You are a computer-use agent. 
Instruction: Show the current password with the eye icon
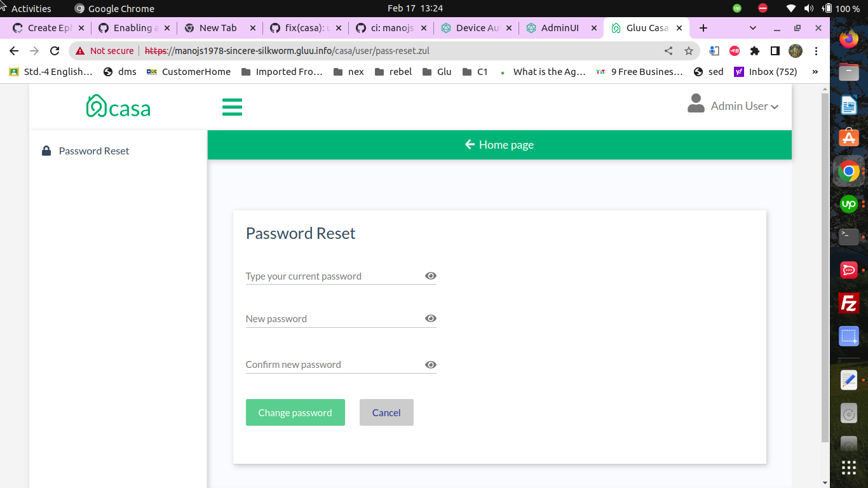pos(431,276)
